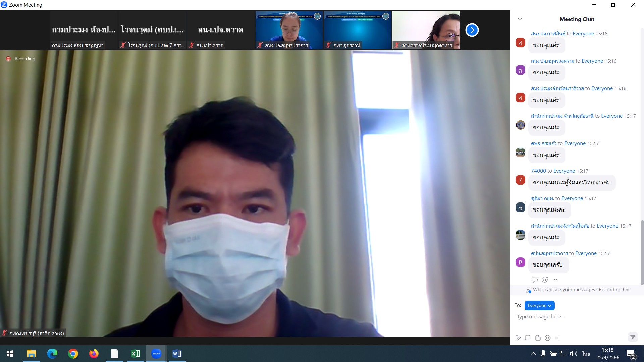
Task: Click sender name ศปท.สมุทรปราการ in chat
Action: tap(549, 253)
